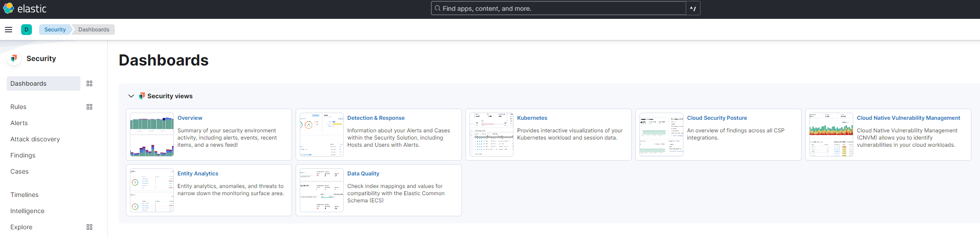Click the Data Quality dashboard thumbnail
This screenshot has height=236, width=980.
pos(321,190)
